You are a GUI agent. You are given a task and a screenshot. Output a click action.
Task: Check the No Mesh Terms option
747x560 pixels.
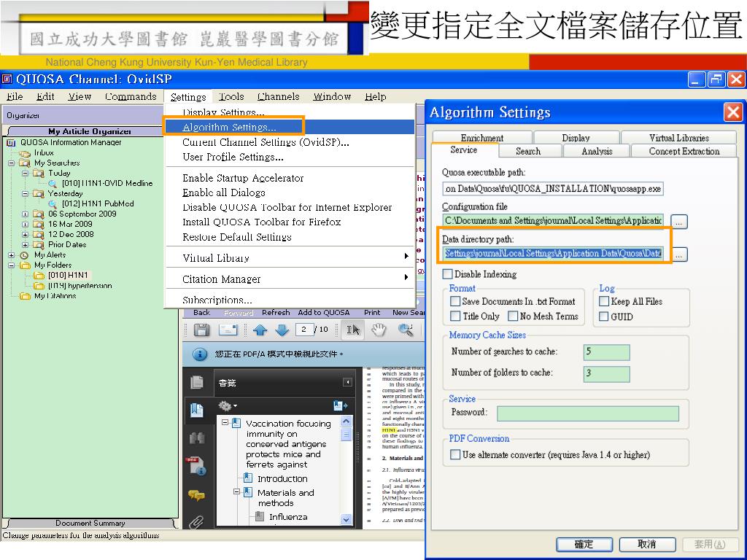[x=513, y=316]
